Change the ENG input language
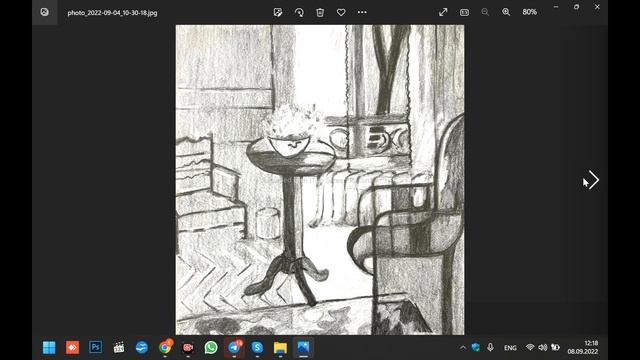This screenshot has width=640, height=360. (x=510, y=348)
